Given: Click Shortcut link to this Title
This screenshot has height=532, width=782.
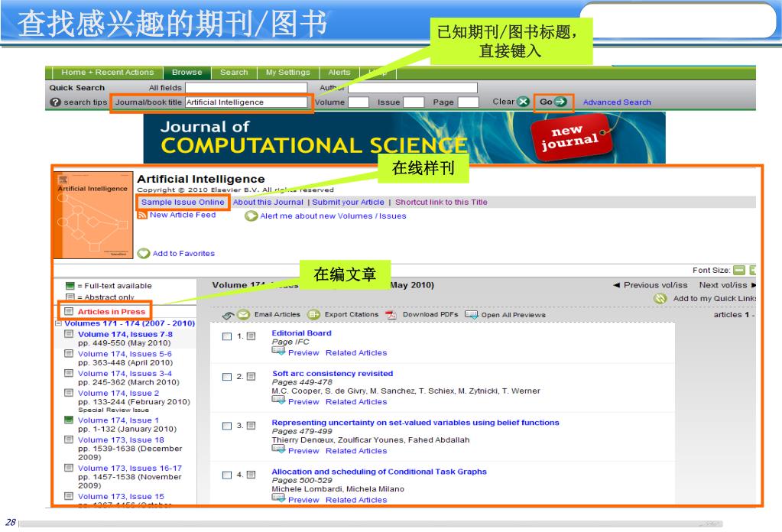Looking at the screenshot, I should (441, 202).
